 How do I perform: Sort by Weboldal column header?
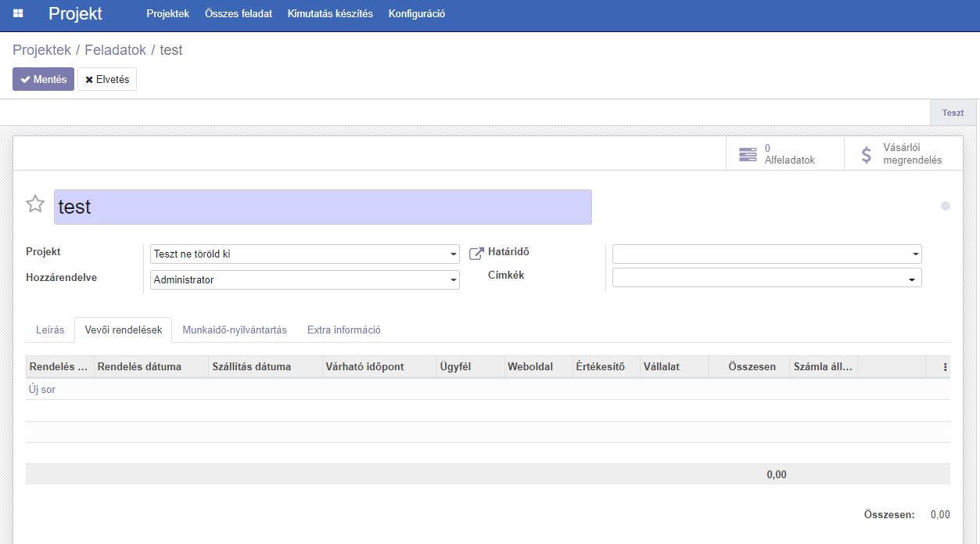[x=538, y=367]
